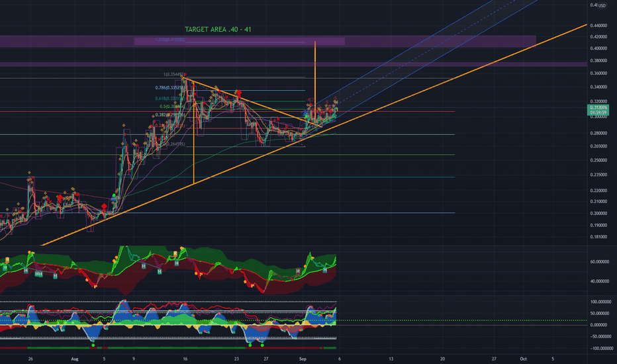Screen dimensions: 617x364
Task: Click the 0.380000 price axis value
Action: tap(598, 61)
